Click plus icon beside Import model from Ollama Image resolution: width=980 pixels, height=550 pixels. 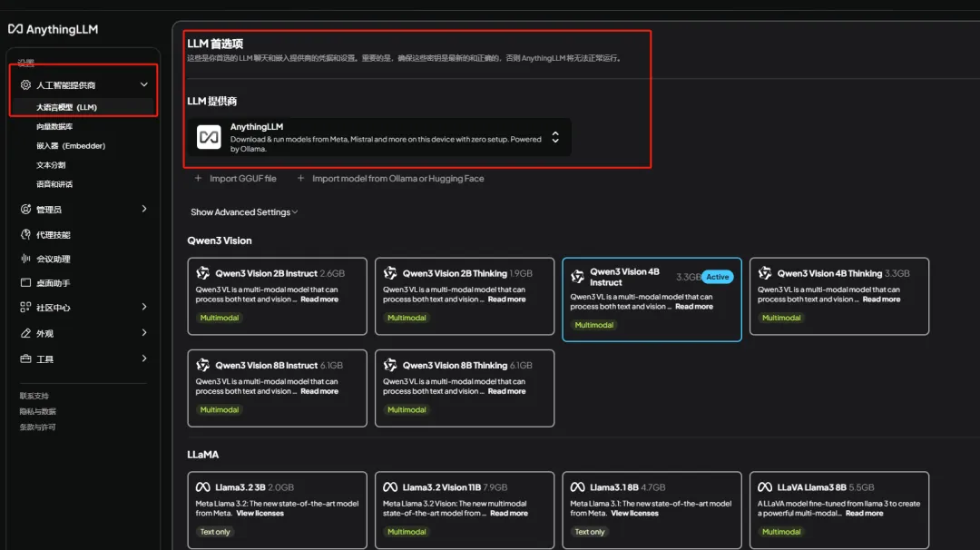point(300,178)
